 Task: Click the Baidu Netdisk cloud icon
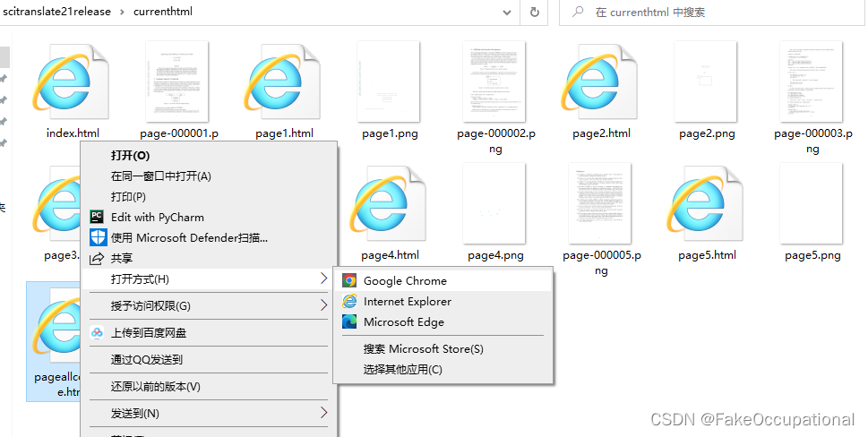pyautogui.click(x=97, y=332)
